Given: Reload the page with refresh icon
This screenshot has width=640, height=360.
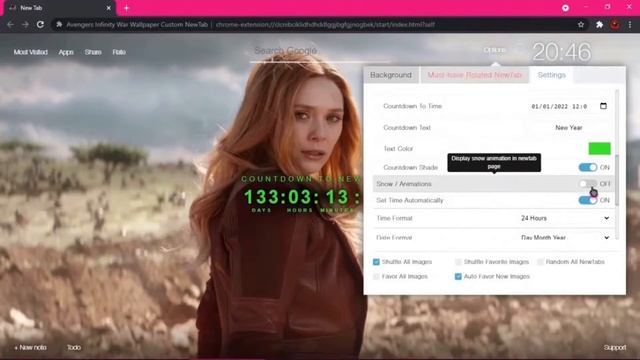Looking at the screenshot, I should [40, 24].
